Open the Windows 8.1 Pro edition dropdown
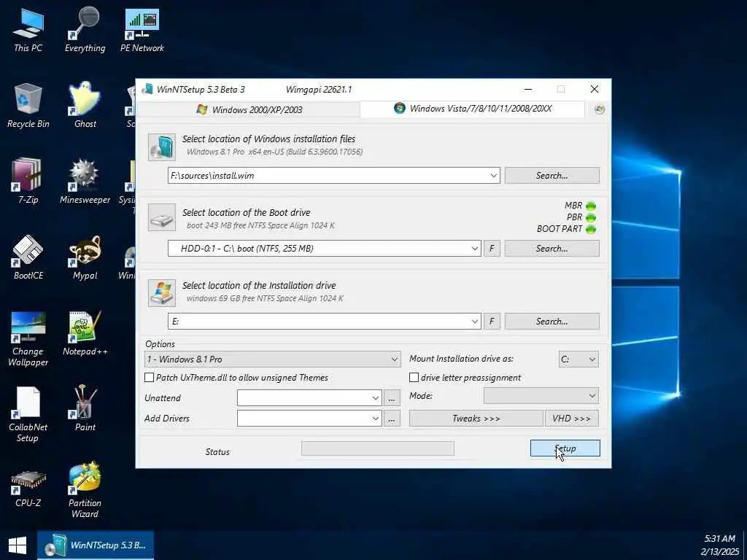 pos(273,359)
